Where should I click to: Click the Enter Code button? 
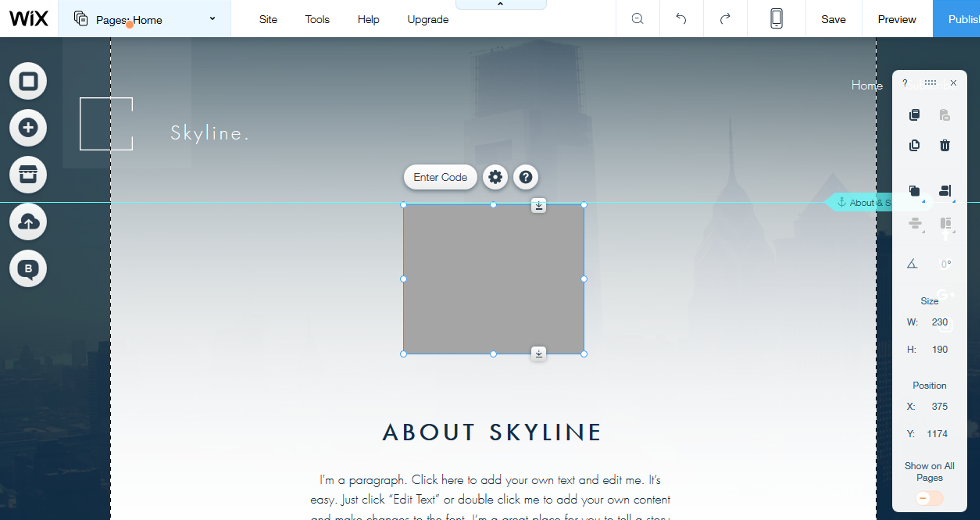click(441, 177)
